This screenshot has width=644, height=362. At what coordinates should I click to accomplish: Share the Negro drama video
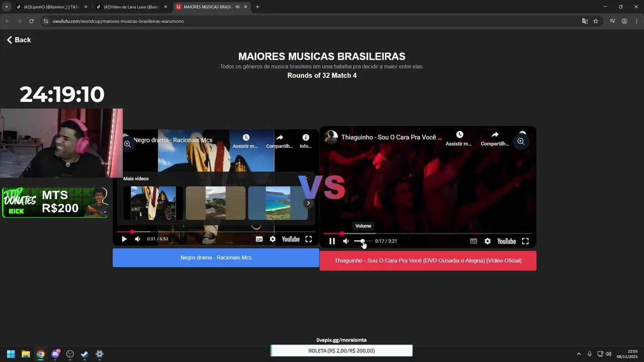coord(280,141)
